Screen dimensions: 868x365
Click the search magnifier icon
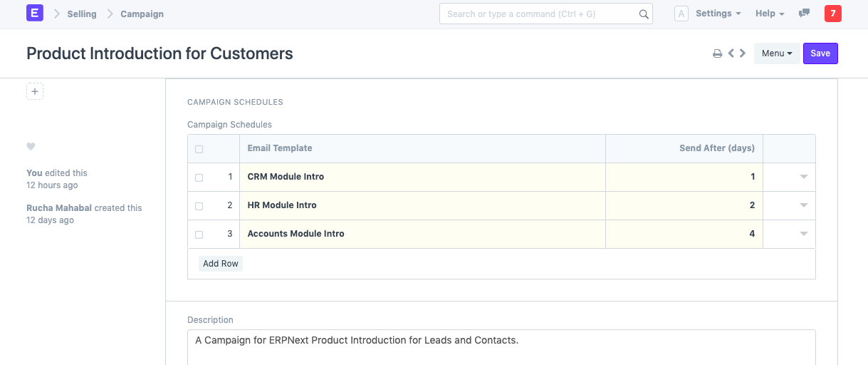click(x=643, y=14)
